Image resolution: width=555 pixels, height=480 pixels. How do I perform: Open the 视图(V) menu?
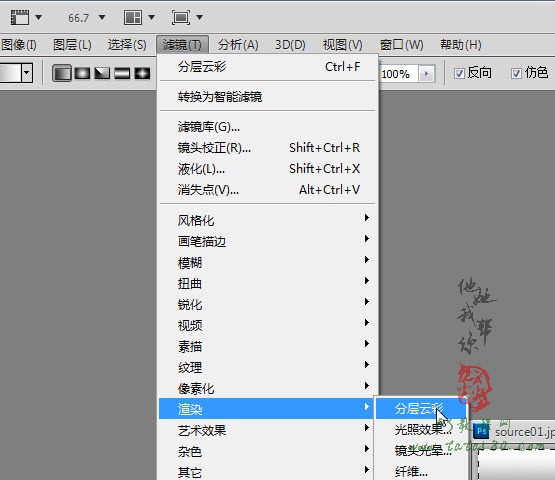tap(343, 45)
